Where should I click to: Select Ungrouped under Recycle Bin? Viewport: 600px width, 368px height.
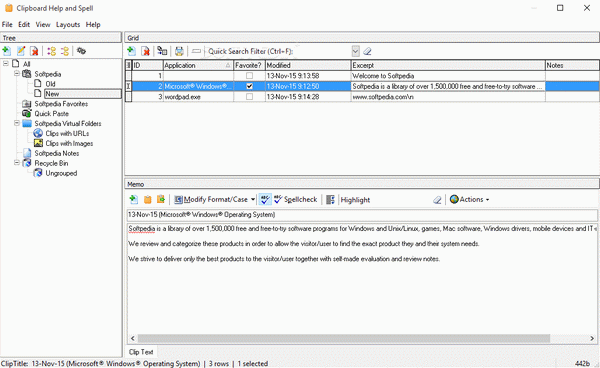(x=61, y=173)
